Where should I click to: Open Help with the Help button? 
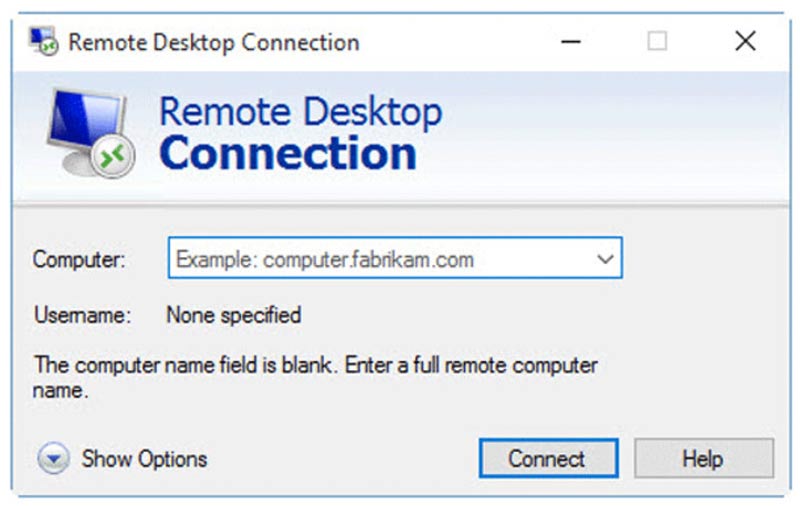coord(702,459)
